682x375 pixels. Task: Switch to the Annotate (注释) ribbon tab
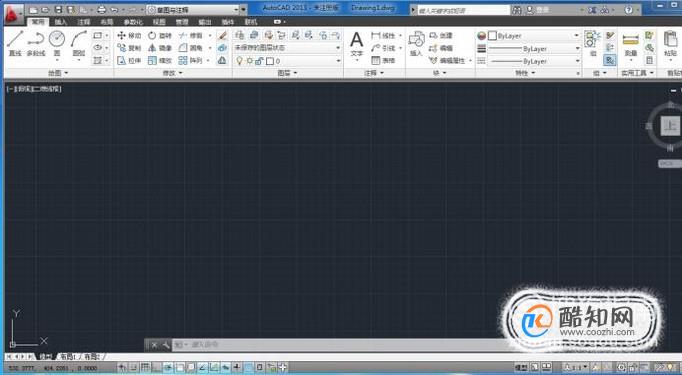tap(84, 22)
